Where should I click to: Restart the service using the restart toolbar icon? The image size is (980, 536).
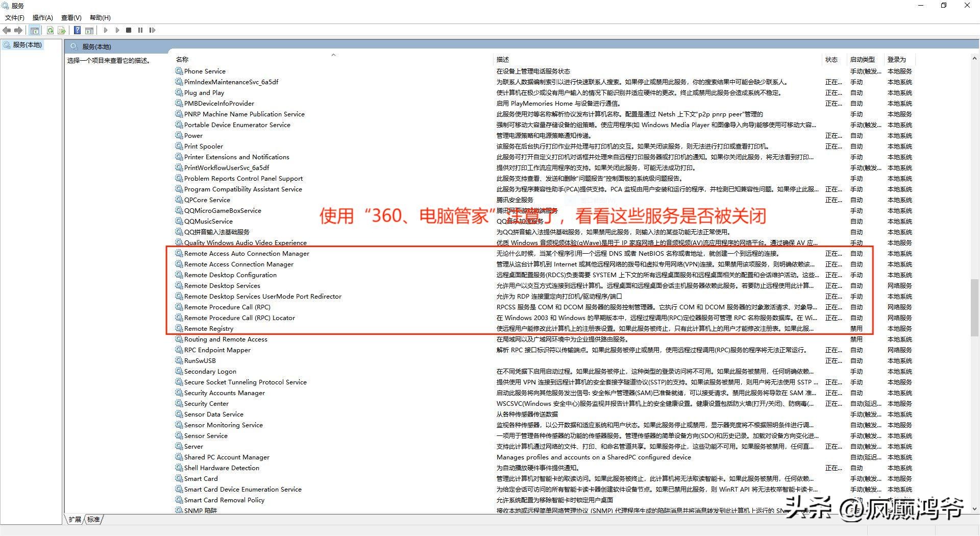point(152,30)
